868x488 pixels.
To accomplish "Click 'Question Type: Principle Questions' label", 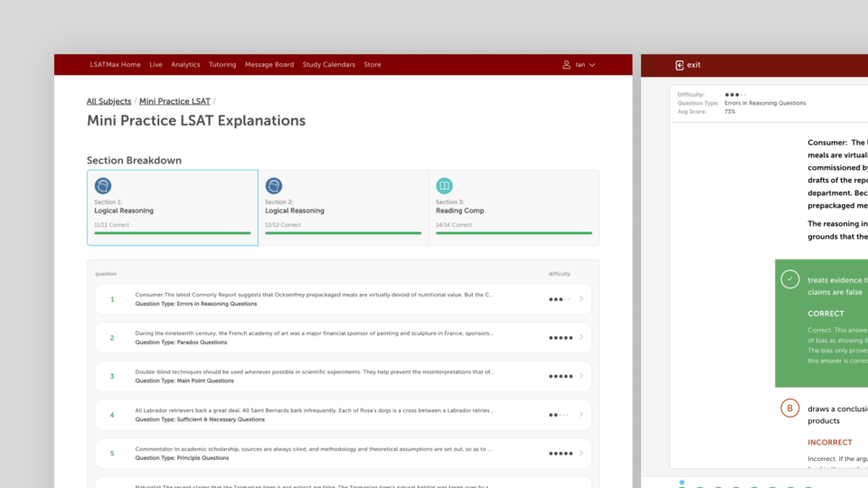I will click(x=182, y=457).
